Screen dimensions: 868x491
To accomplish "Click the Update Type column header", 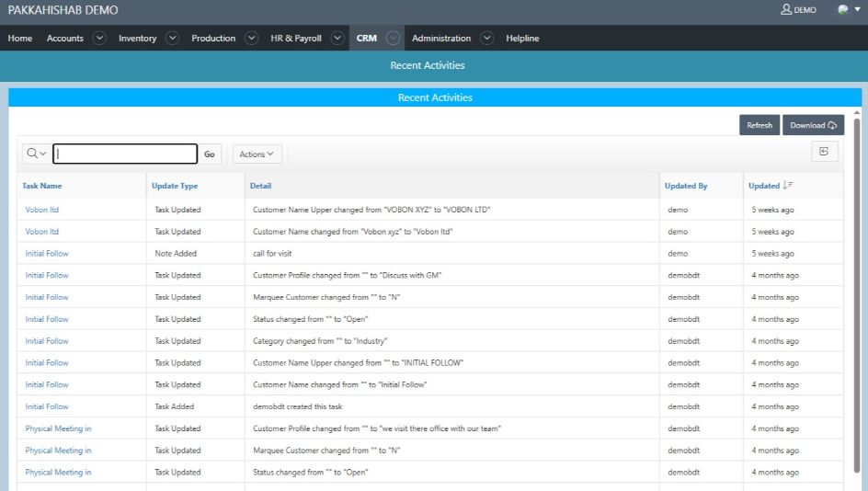I will pyautogui.click(x=175, y=186).
